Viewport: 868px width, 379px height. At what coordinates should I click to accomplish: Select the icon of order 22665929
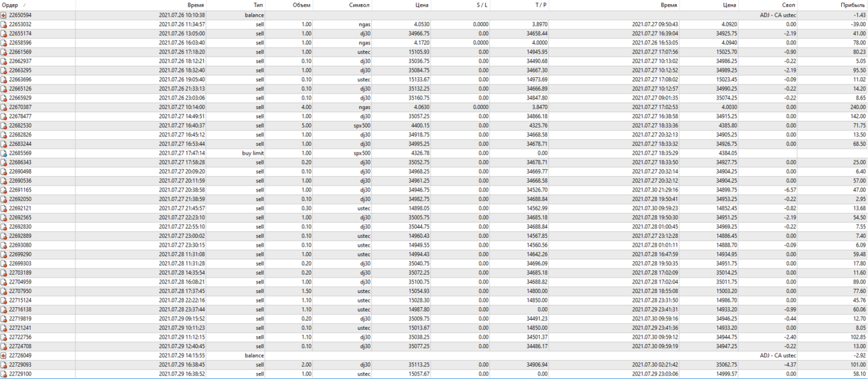click(x=3, y=97)
